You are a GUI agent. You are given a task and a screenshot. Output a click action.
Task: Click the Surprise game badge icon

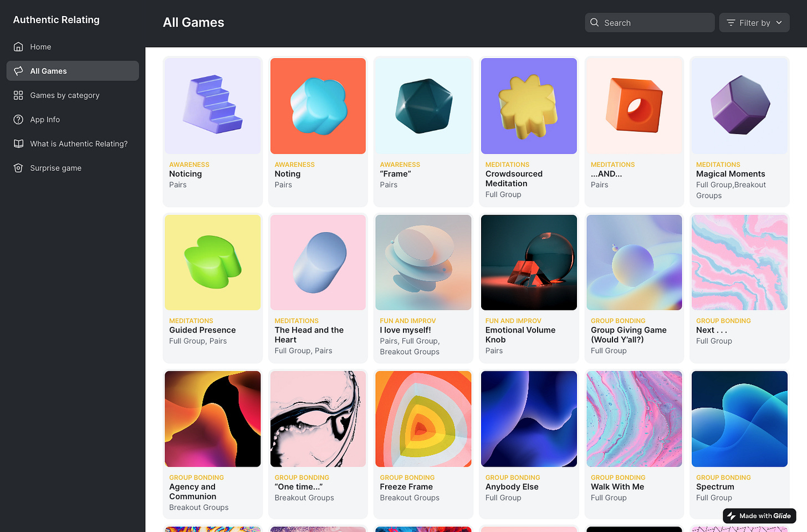pos(18,168)
